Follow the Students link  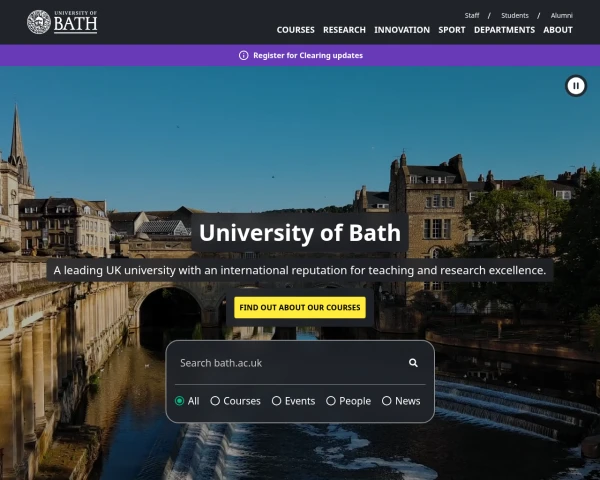515,16
